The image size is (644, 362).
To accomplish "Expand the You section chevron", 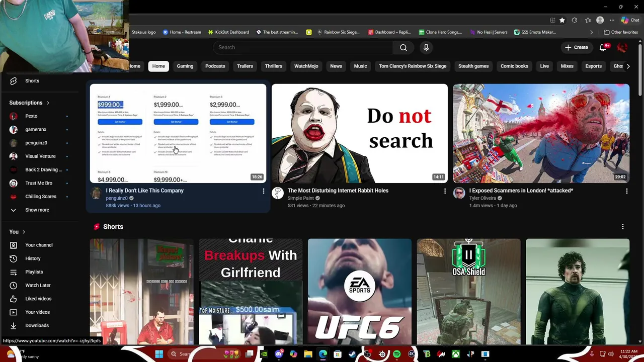I will tap(24, 232).
